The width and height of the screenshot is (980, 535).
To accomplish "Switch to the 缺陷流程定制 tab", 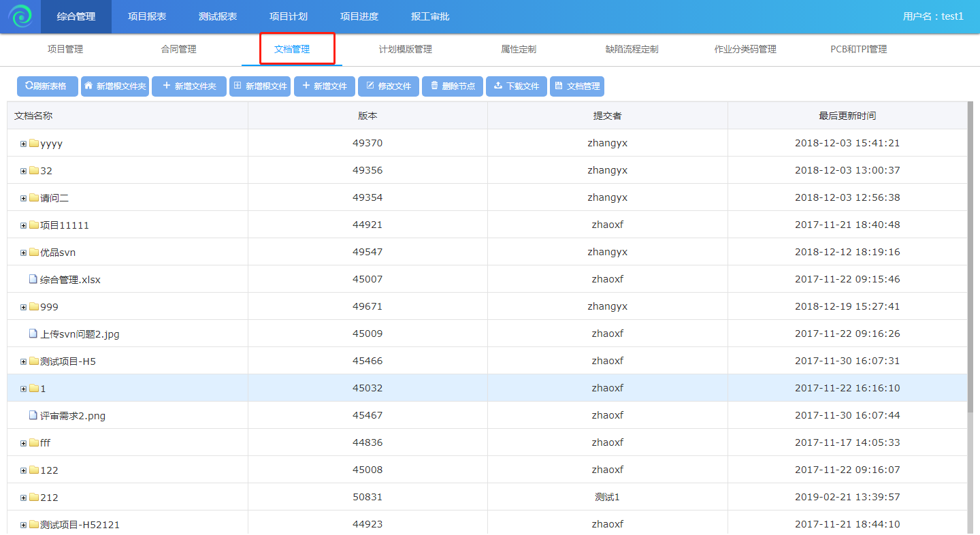I will (x=632, y=49).
